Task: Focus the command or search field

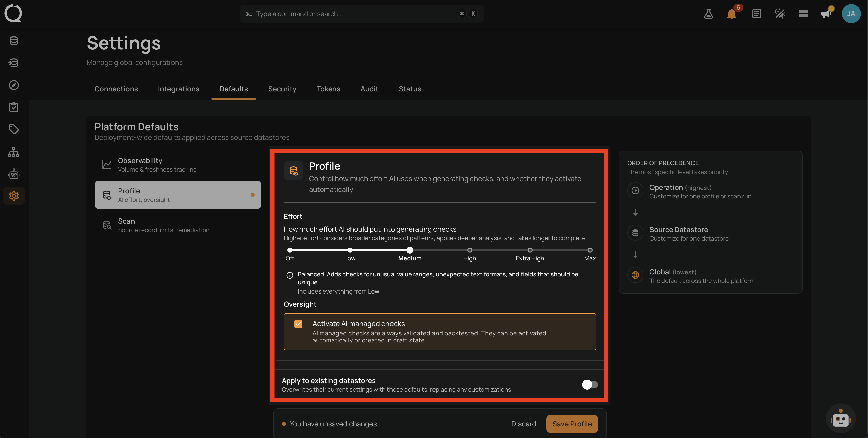Action: pyautogui.click(x=362, y=14)
